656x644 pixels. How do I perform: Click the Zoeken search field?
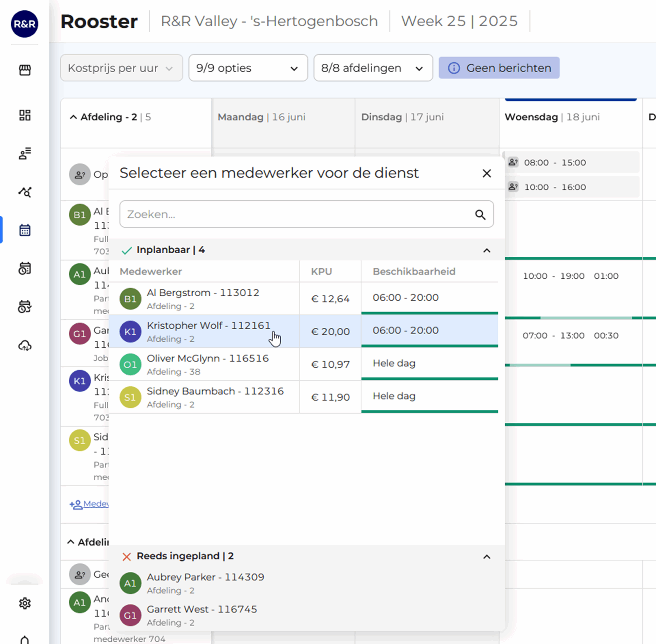(298, 214)
